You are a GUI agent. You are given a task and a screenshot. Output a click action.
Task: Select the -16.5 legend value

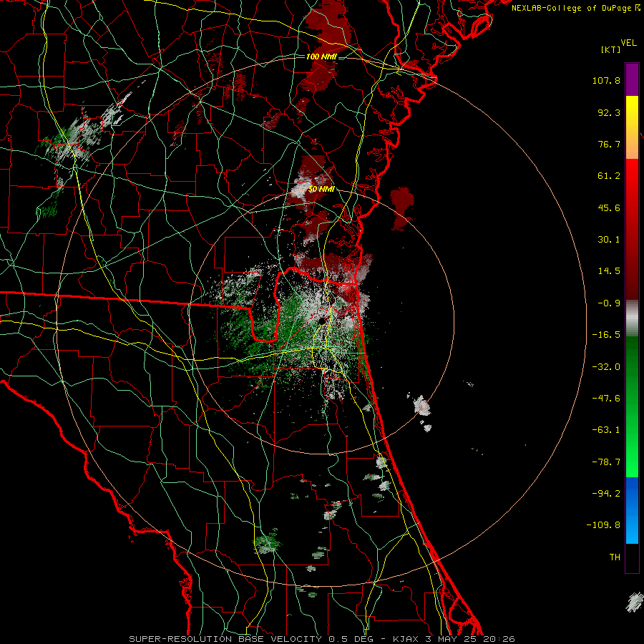click(606, 335)
